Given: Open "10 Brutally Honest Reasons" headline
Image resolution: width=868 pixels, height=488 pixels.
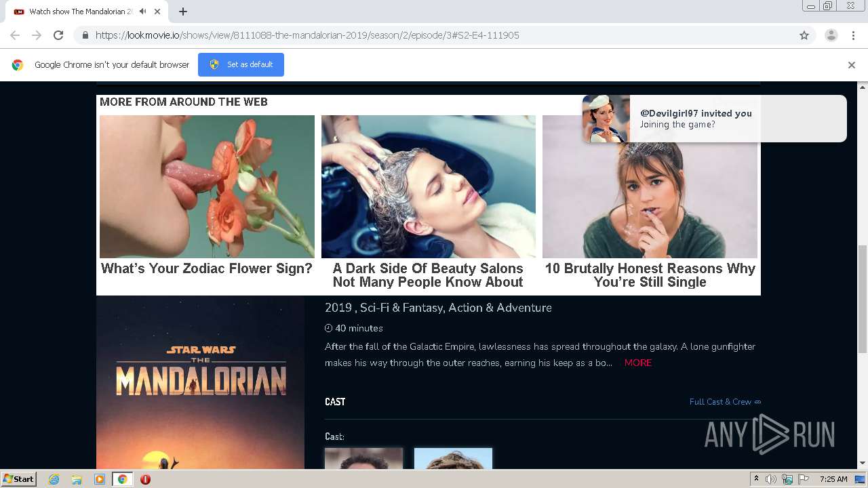Looking at the screenshot, I should pos(650,275).
